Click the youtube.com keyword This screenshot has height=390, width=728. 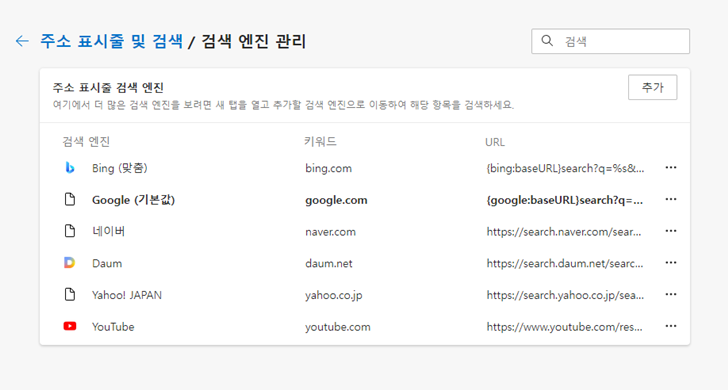(338, 327)
